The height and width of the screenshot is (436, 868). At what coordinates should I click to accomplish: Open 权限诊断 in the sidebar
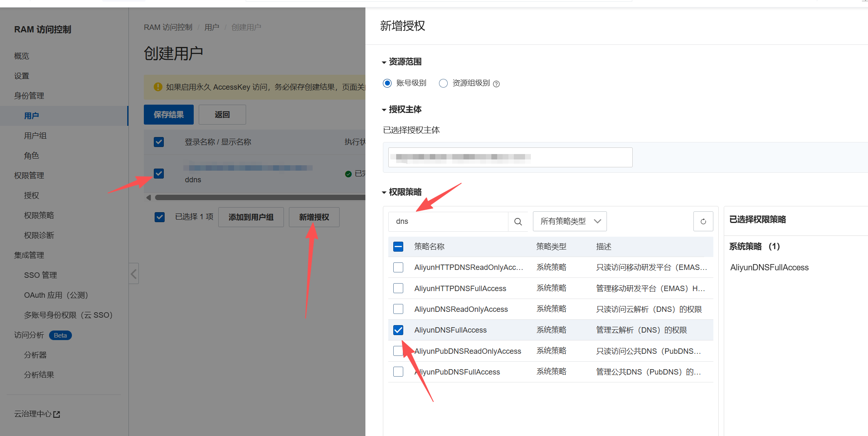39,235
